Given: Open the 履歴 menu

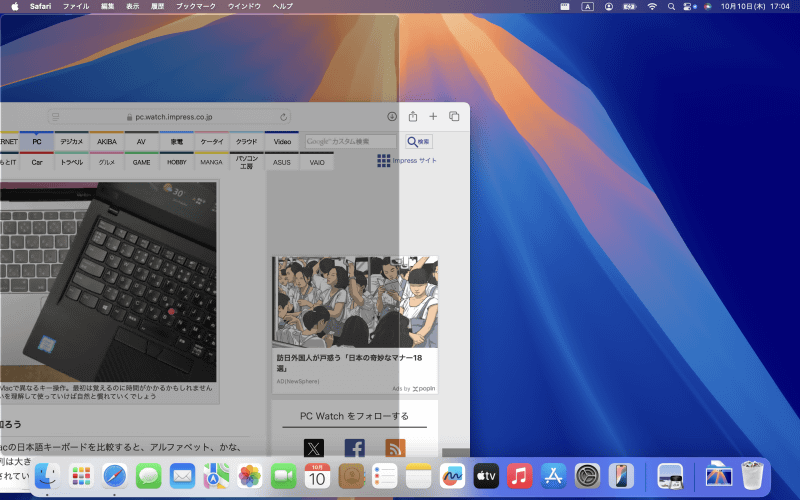Looking at the screenshot, I should [158, 6].
